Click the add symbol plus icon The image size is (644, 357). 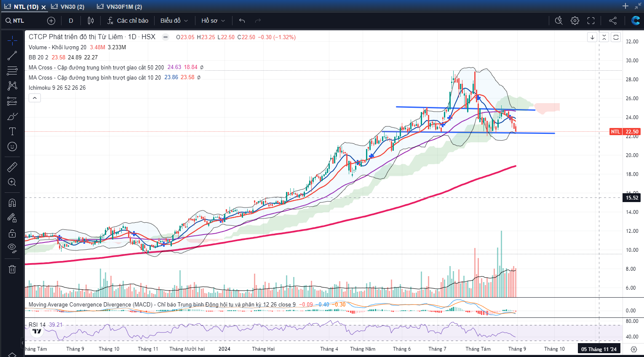[x=51, y=21]
